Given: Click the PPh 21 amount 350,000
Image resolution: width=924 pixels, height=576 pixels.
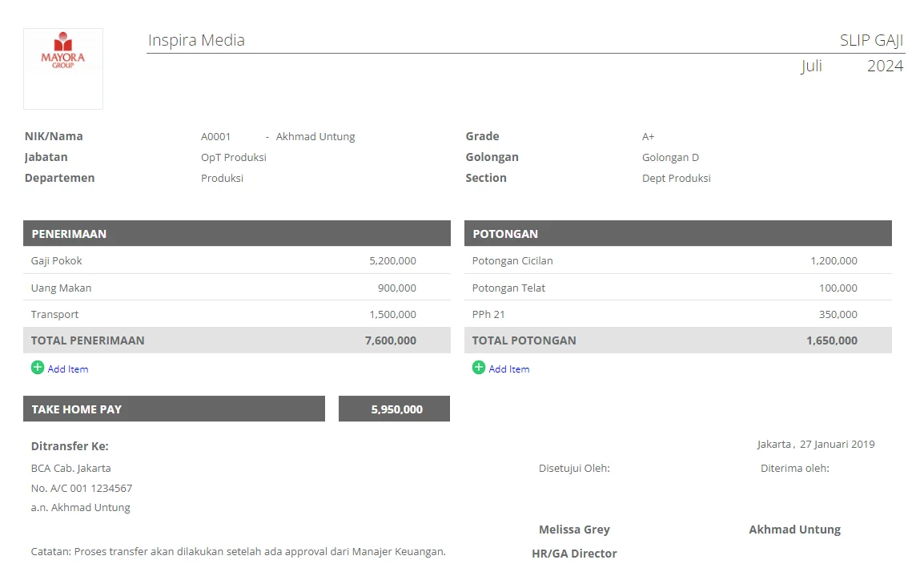Looking at the screenshot, I should pos(838,314).
